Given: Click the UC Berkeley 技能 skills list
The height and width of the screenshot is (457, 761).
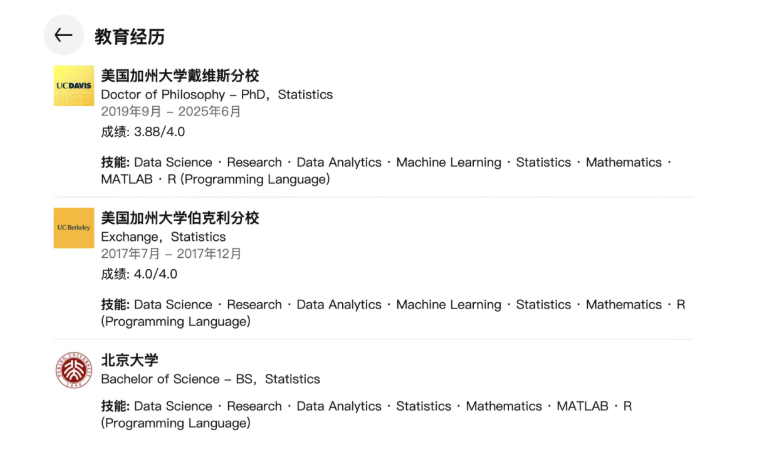Looking at the screenshot, I should pyautogui.click(x=392, y=312).
